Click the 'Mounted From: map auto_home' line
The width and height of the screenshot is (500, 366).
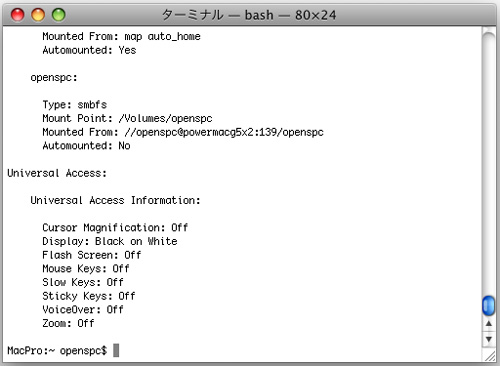[x=121, y=36]
